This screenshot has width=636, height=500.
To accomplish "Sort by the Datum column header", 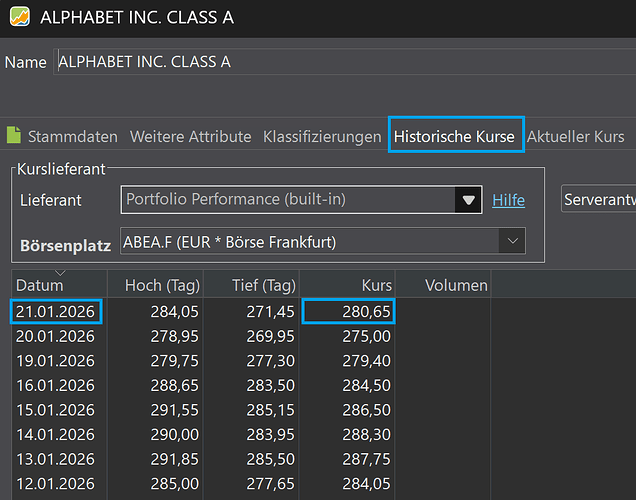I will (59, 285).
